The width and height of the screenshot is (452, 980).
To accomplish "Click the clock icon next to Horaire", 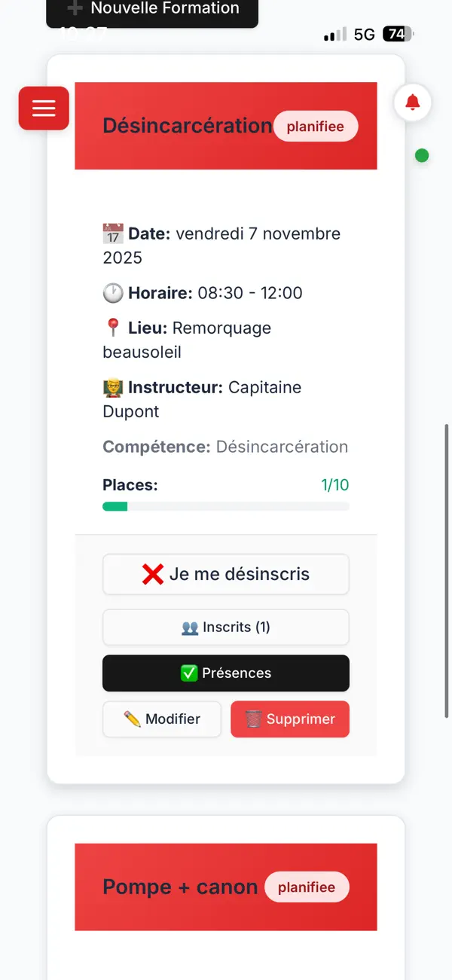I will 111,293.
